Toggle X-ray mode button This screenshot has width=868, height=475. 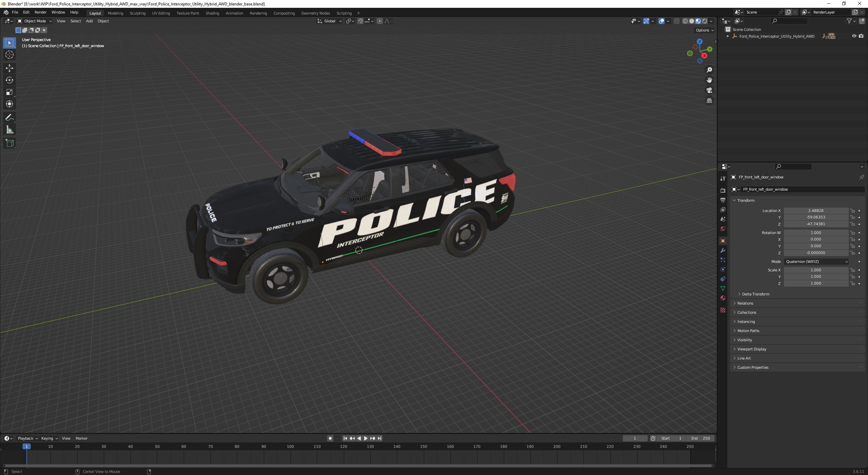676,21
